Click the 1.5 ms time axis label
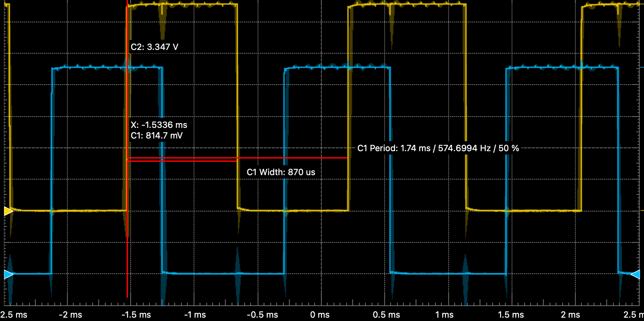The width and height of the screenshot is (644, 321). click(511, 315)
